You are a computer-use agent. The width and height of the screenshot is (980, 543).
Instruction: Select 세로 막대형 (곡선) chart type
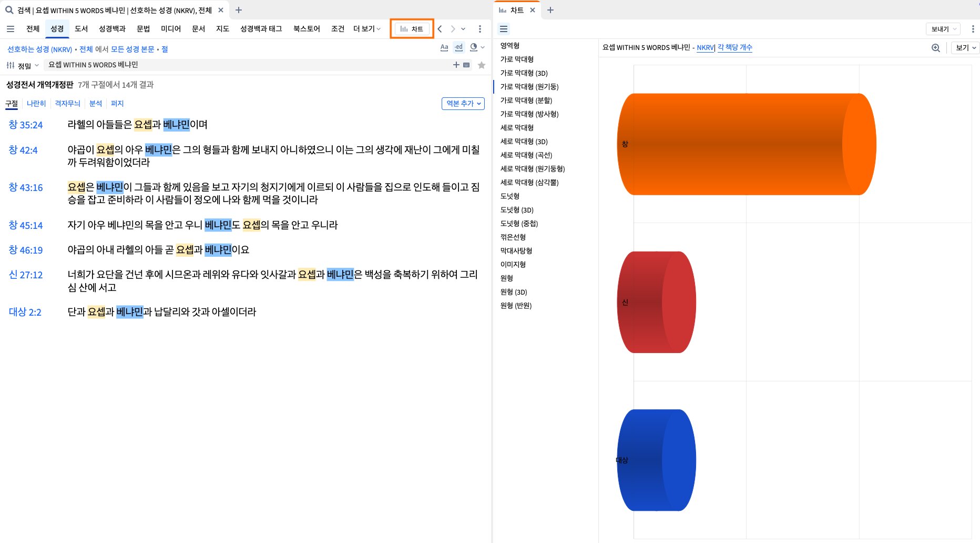[x=526, y=155]
